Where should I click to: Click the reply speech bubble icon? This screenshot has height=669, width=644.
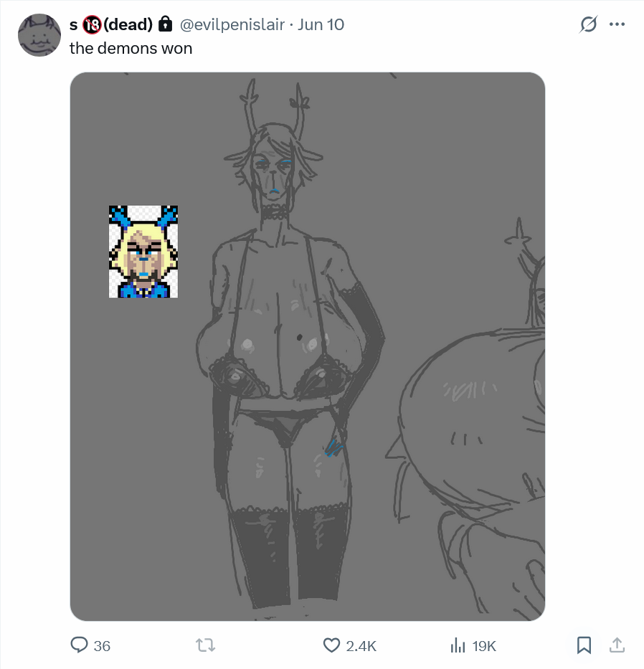[79, 645]
